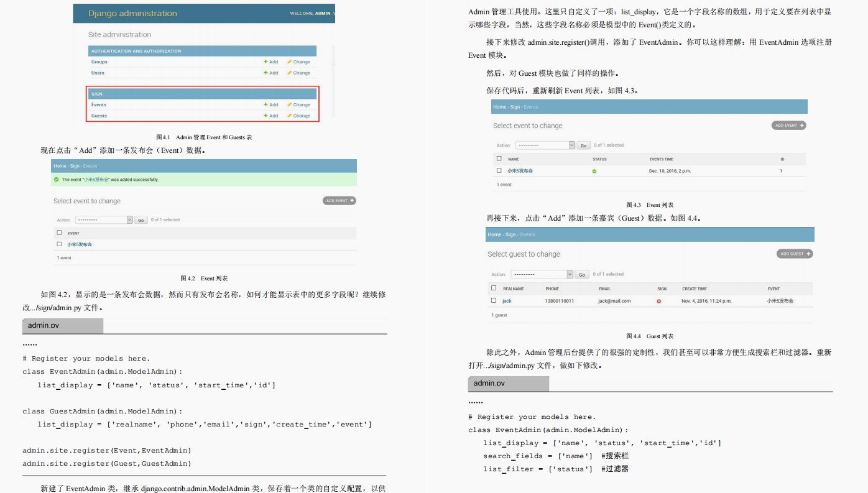Image resolution: width=868 pixels, height=493 pixels.
Task: Click the Change pencil icon for Guests
Action: click(289, 116)
